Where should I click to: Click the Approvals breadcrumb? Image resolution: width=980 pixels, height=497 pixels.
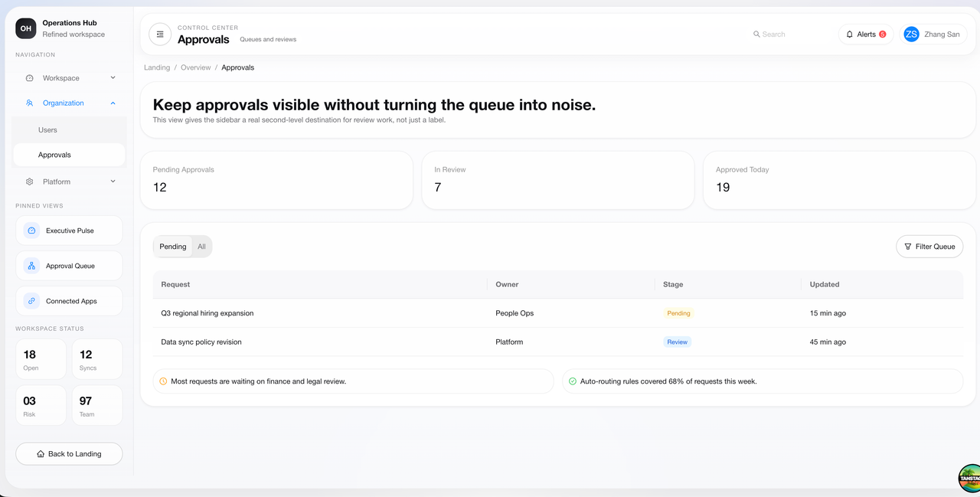(x=238, y=67)
